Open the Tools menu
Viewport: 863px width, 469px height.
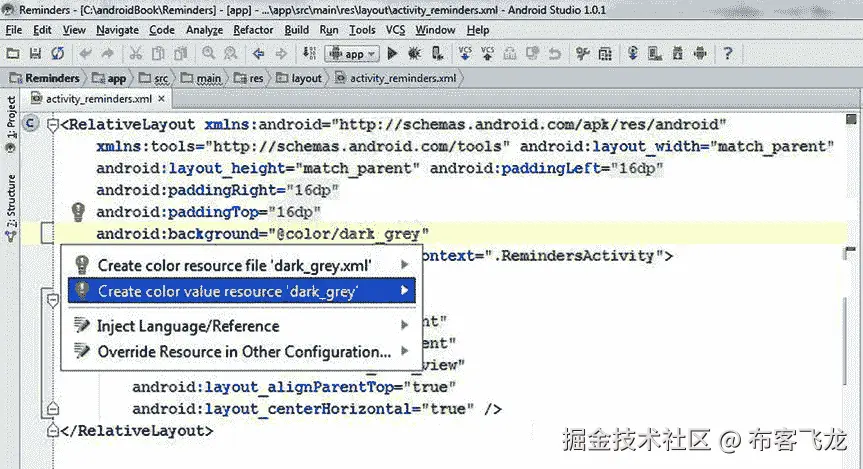coord(362,30)
